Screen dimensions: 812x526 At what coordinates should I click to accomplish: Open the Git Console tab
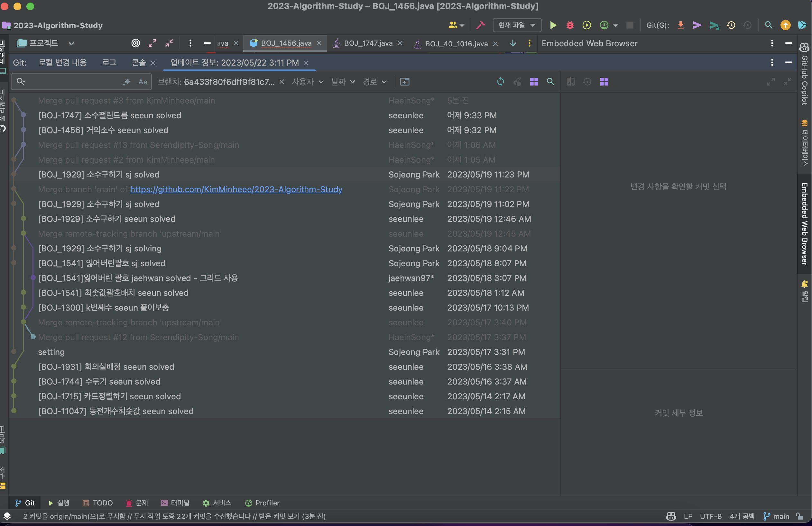(139, 63)
